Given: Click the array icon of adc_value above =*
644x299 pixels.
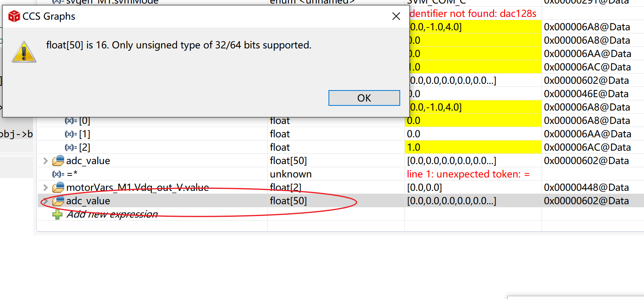Looking at the screenshot, I should pos(58,161).
